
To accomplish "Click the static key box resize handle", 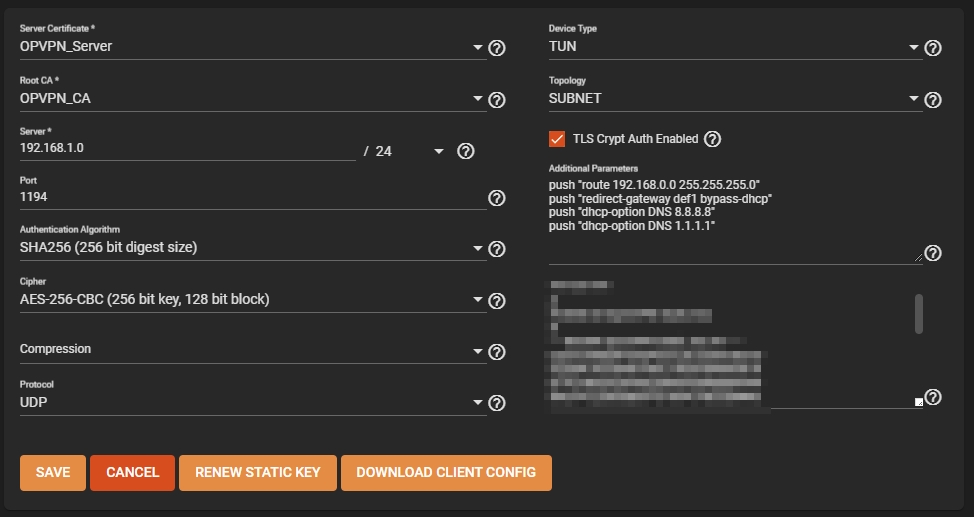I will point(919,402).
